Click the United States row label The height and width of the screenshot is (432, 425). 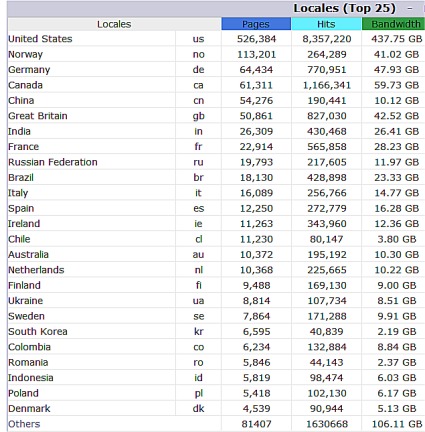click(40, 39)
